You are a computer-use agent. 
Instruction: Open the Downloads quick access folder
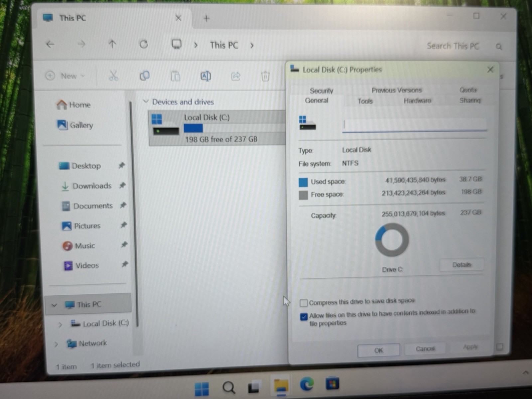point(86,186)
